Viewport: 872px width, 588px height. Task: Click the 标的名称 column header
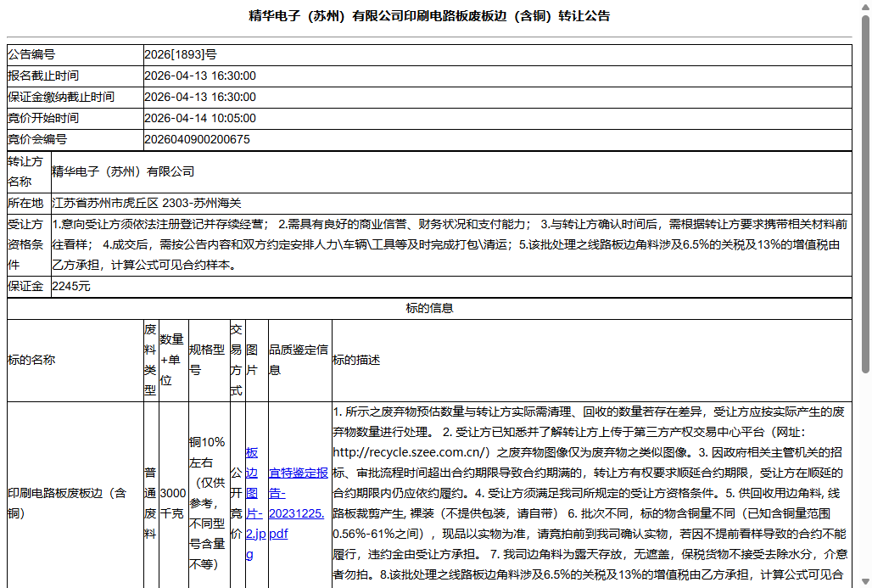click(75, 361)
